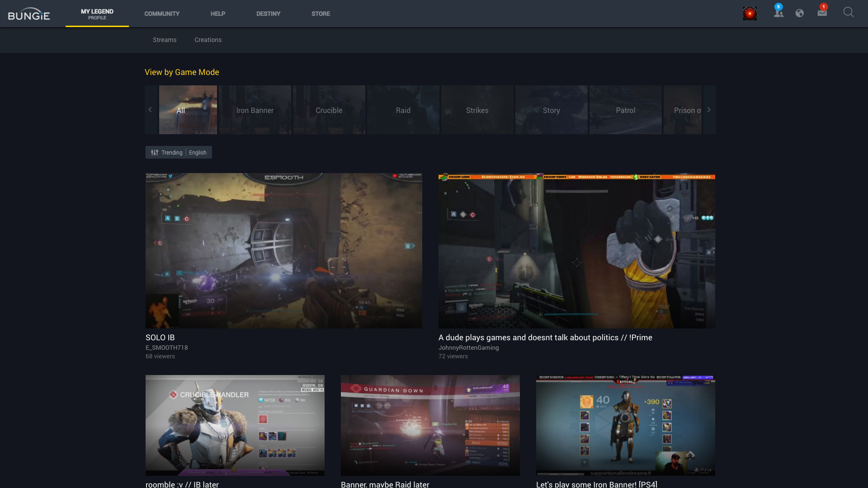This screenshot has height=488, width=868.
Task: Open the Help menu
Action: click(x=218, y=14)
